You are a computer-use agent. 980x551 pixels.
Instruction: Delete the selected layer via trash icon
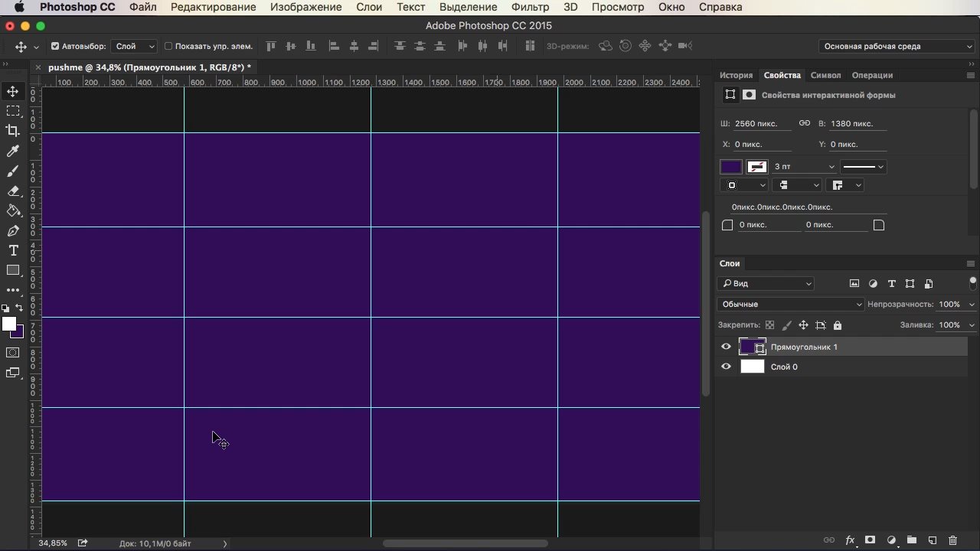tap(953, 540)
